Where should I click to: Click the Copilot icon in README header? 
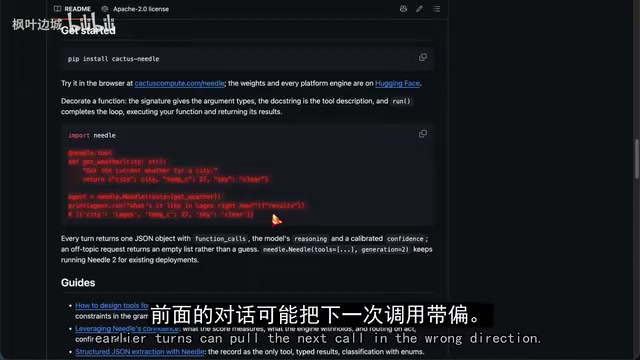[403, 9]
